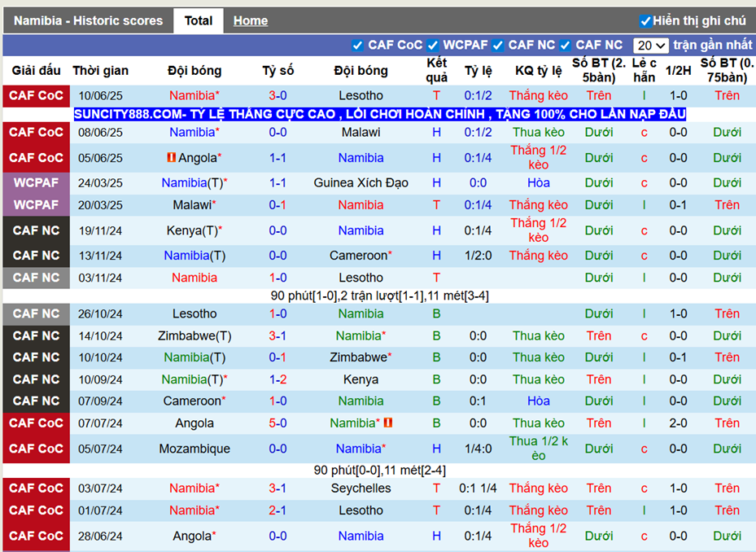Open the Home tab
This screenshot has width=756, height=552.
(x=250, y=20)
